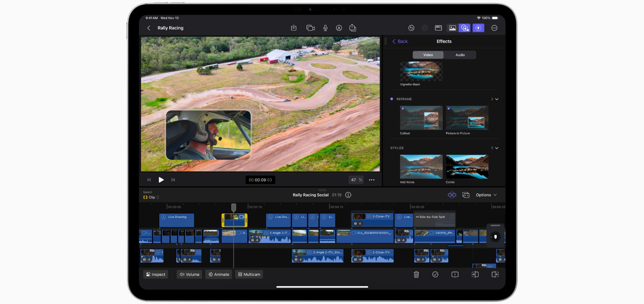Click the timeline playhead handle

(234, 207)
